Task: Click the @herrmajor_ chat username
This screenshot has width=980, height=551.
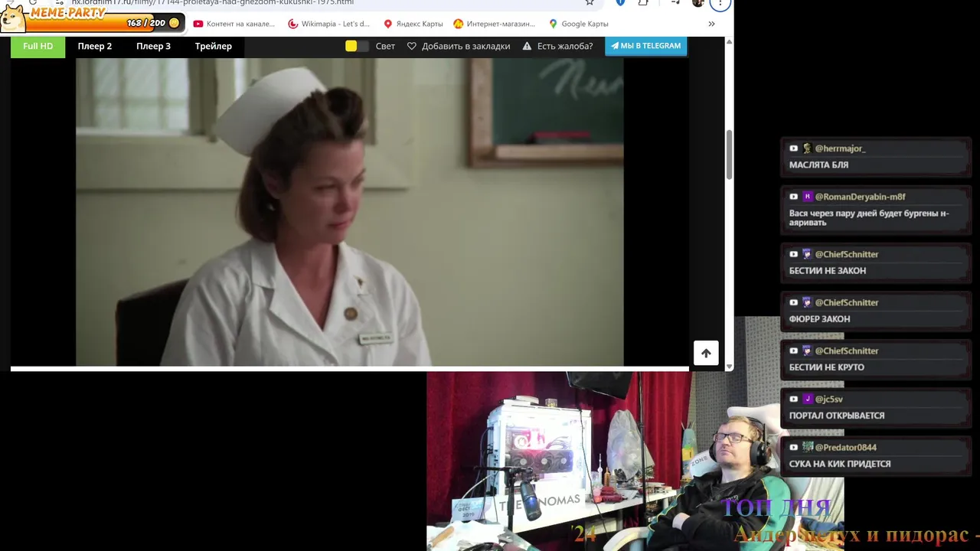Action: click(x=840, y=148)
